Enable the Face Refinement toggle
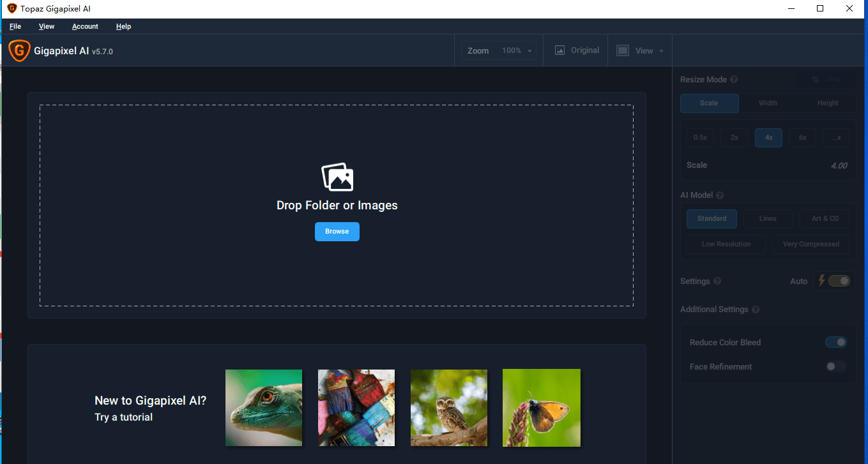 pos(836,366)
